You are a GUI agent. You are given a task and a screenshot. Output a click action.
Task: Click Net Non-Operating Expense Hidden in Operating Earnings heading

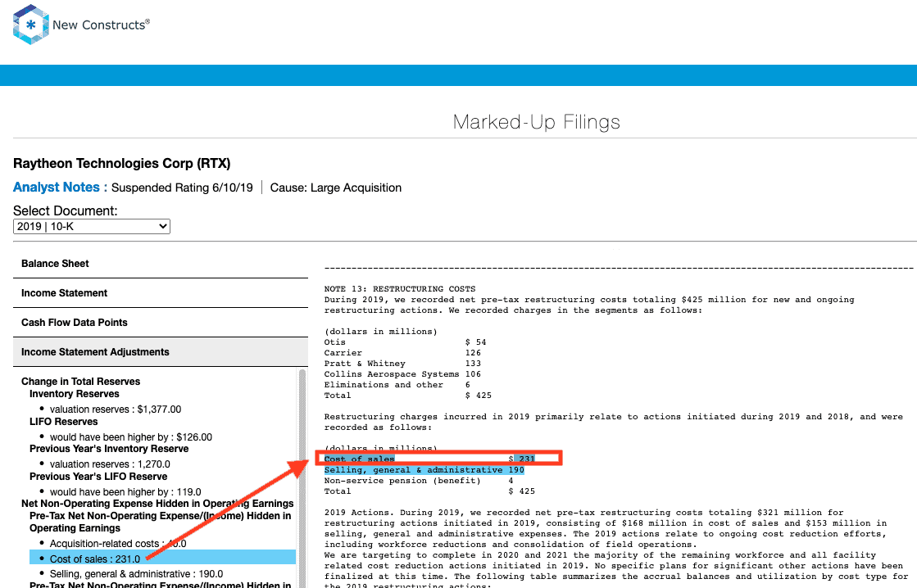pos(157,504)
